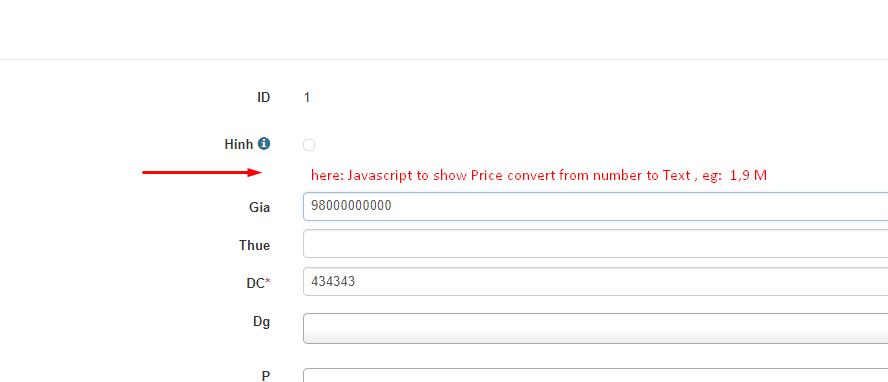Click into the empty Thue field
This screenshot has width=888, height=382.
[595, 244]
